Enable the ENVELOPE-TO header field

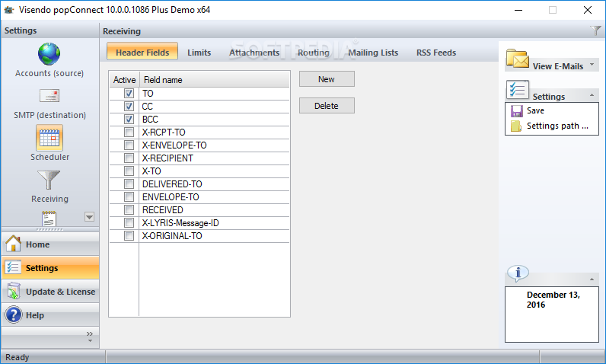(129, 196)
